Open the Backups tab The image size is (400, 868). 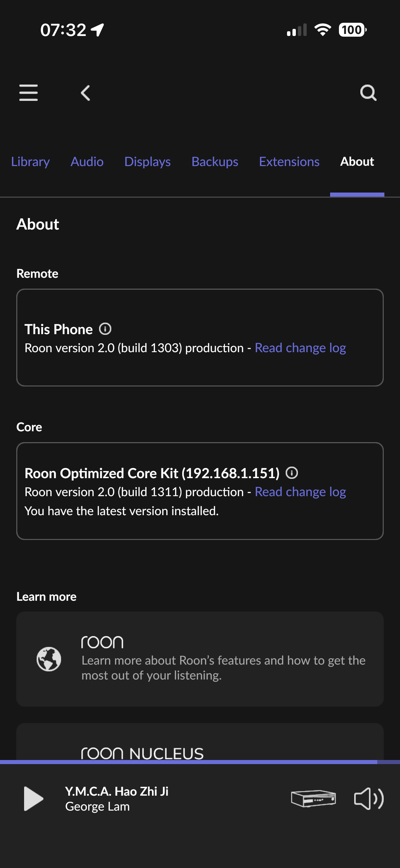(x=215, y=162)
